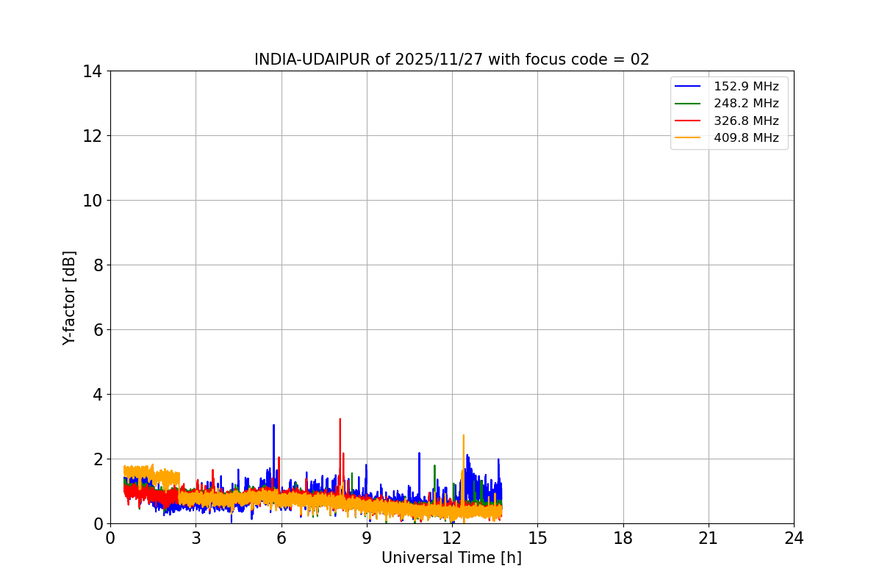The image size is (882, 588).
Task: Click the Y-factor [dB] axis label
Action: click(69, 298)
